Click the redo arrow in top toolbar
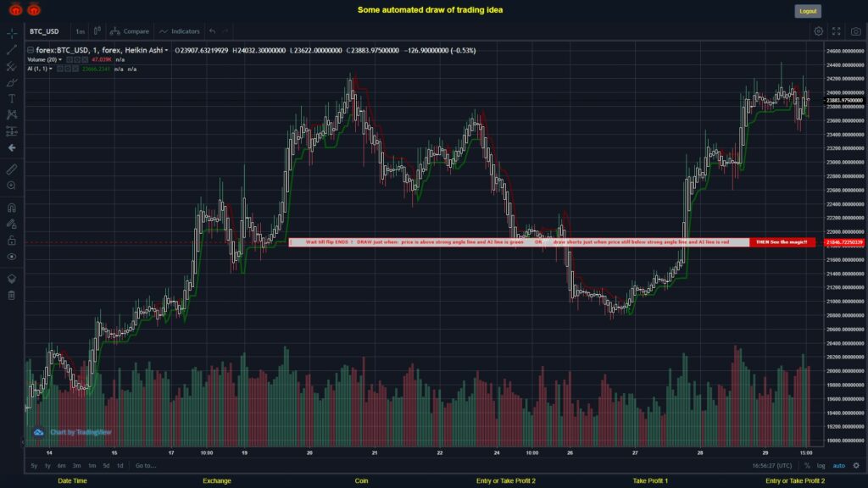The height and width of the screenshot is (488, 868). [225, 31]
